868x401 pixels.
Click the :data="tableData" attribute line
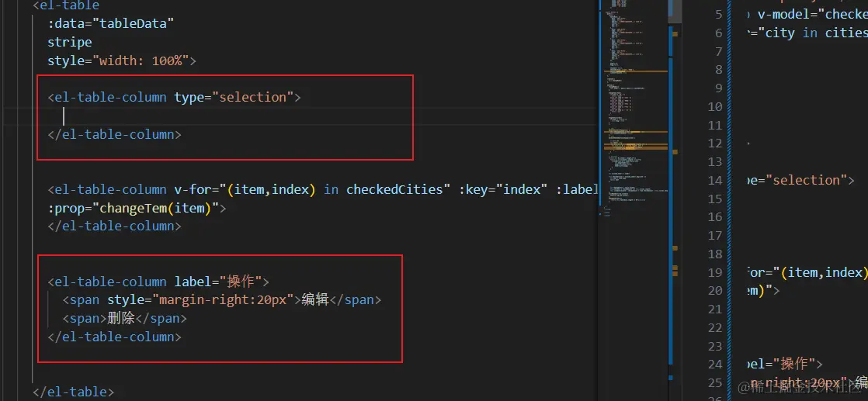click(111, 24)
